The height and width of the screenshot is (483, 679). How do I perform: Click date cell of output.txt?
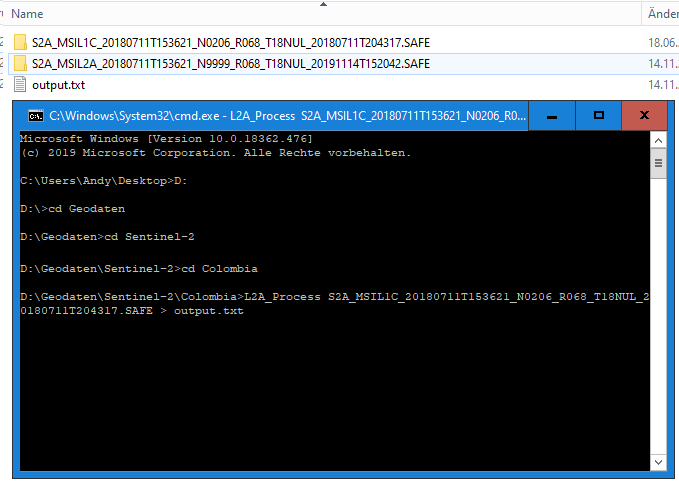pyautogui.click(x=663, y=85)
